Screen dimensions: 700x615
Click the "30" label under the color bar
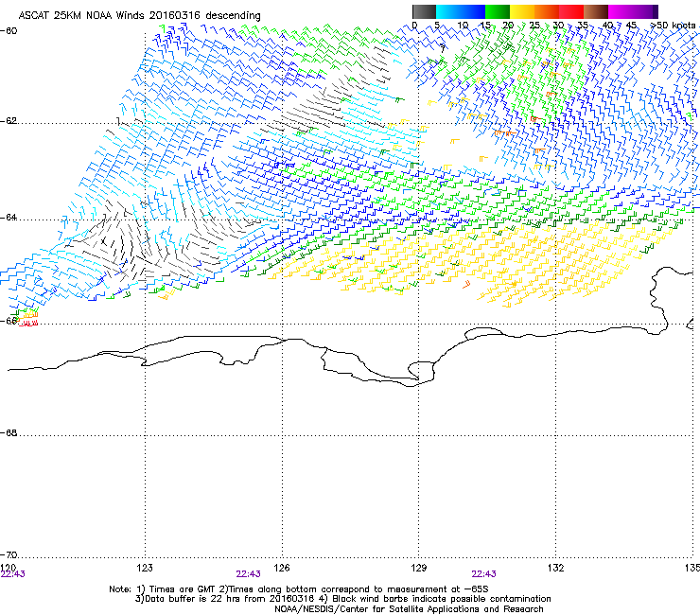pyautogui.click(x=558, y=26)
